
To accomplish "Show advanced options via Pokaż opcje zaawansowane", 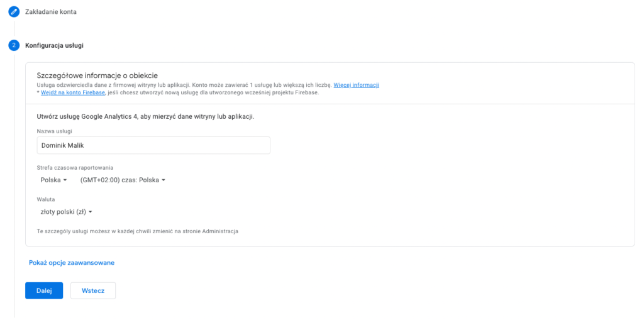I will (72, 263).
